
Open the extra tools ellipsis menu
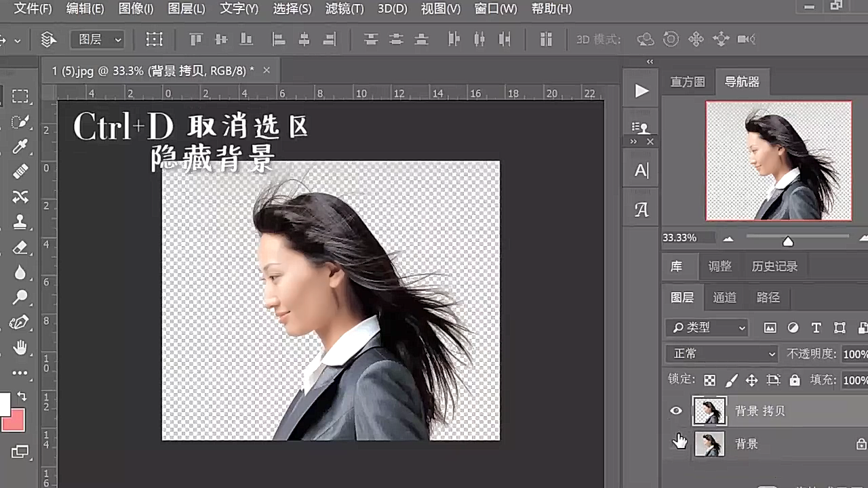(x=20, y=373)
